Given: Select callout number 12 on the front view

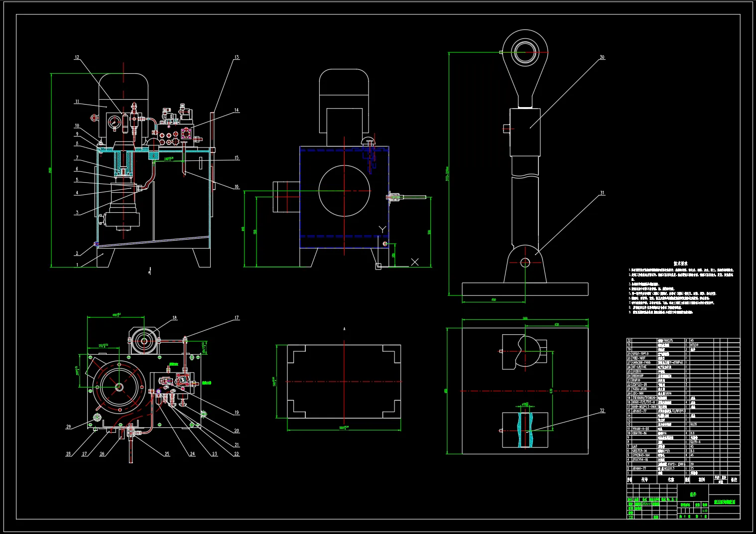Looking at the screenshot, I should pos(77,57).
